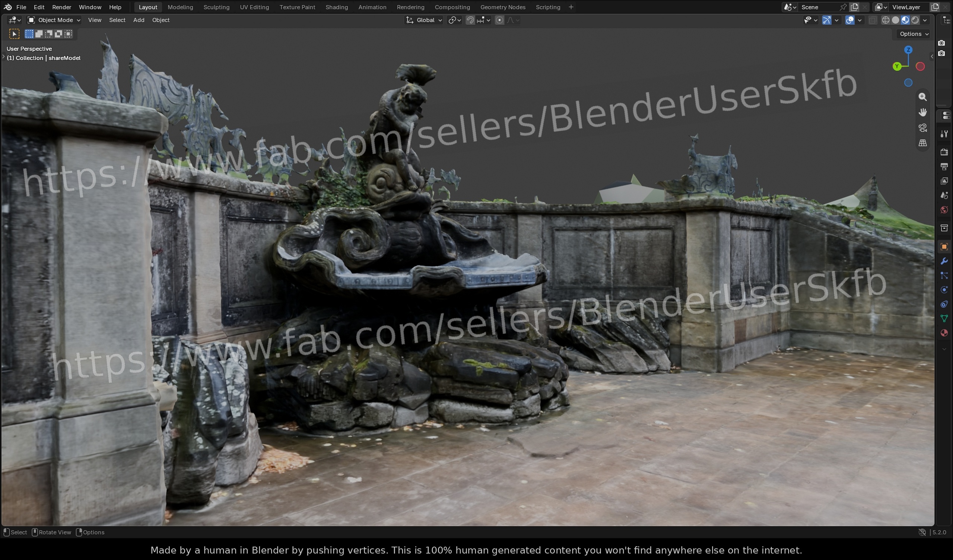Switch to the Sculpting workspace tab

pyautogui.click(x=216, y=7)
